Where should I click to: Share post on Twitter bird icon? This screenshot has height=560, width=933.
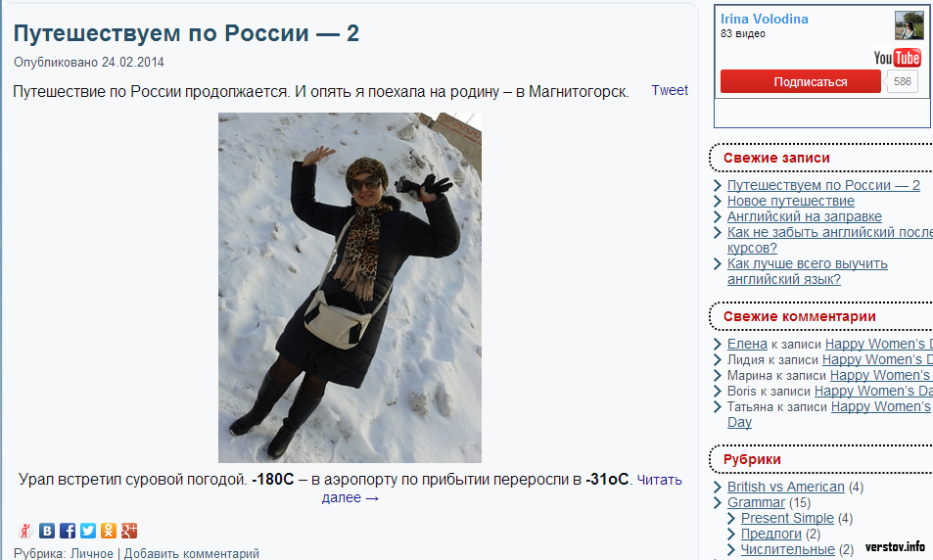click(x=88, y=531)
